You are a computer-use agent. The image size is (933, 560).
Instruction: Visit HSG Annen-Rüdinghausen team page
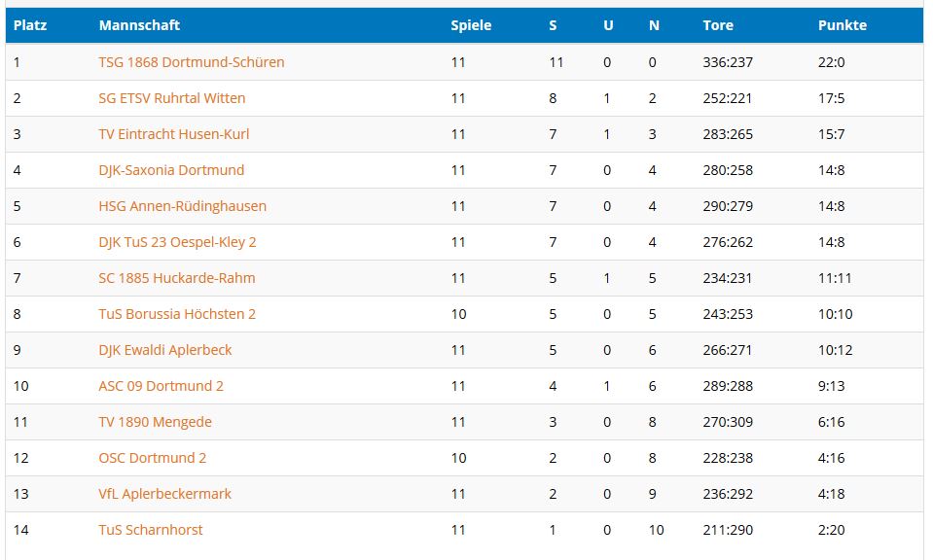point(182,206)
